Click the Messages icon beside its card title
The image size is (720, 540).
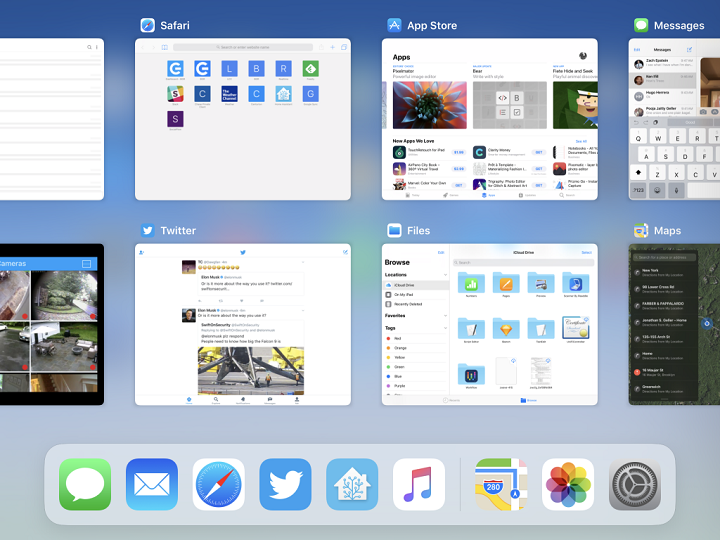pyautogui.click(x=641, y=25)
